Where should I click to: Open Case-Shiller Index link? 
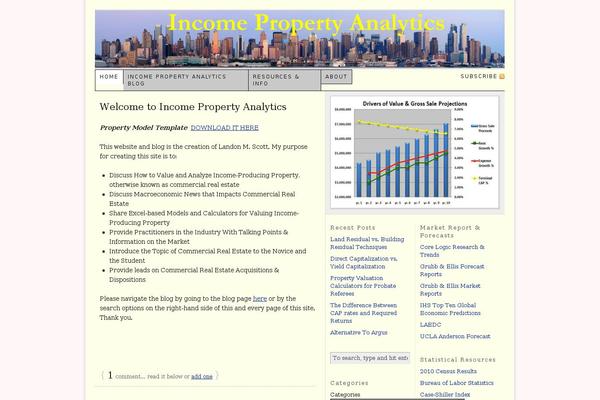445,395
